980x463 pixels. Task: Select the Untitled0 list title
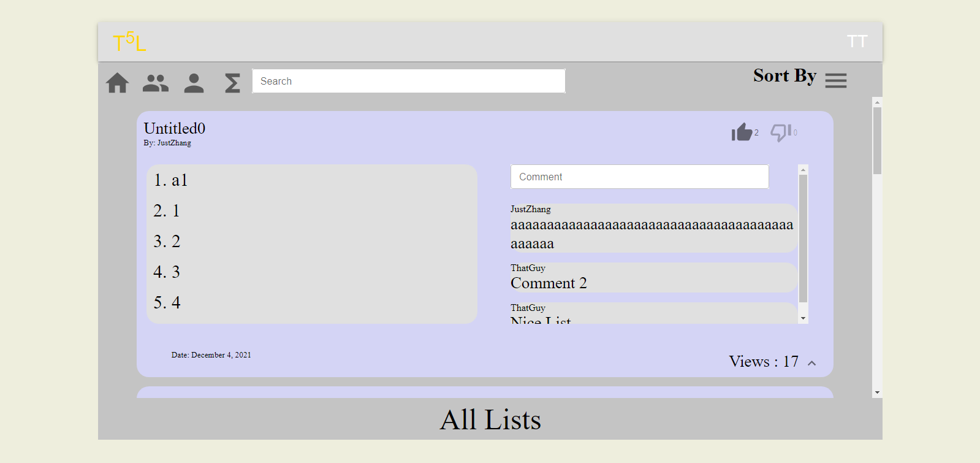click(x=175, y=128)
